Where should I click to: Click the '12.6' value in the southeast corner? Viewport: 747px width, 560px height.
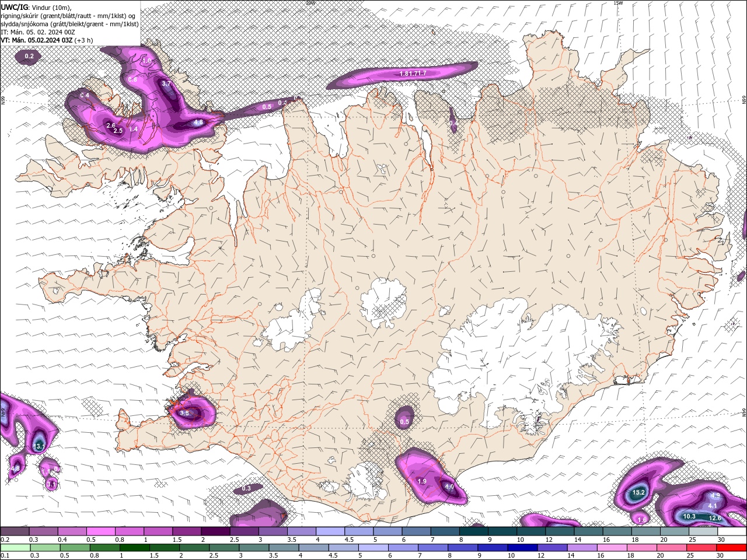coord(715,518)
